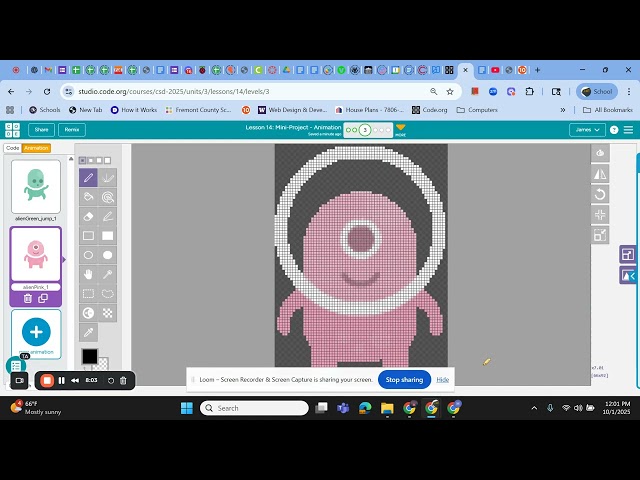Switch to the Animation tab

[x=36, y=148]
